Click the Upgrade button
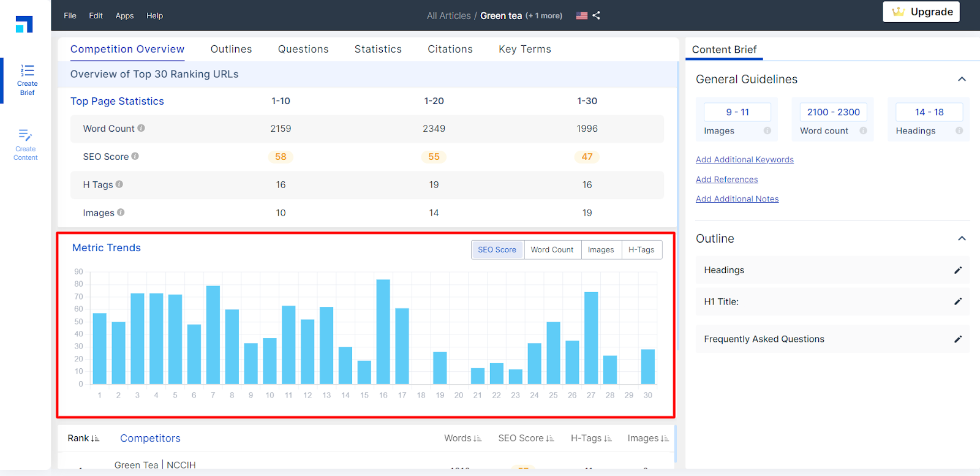 tap(921, 12)
